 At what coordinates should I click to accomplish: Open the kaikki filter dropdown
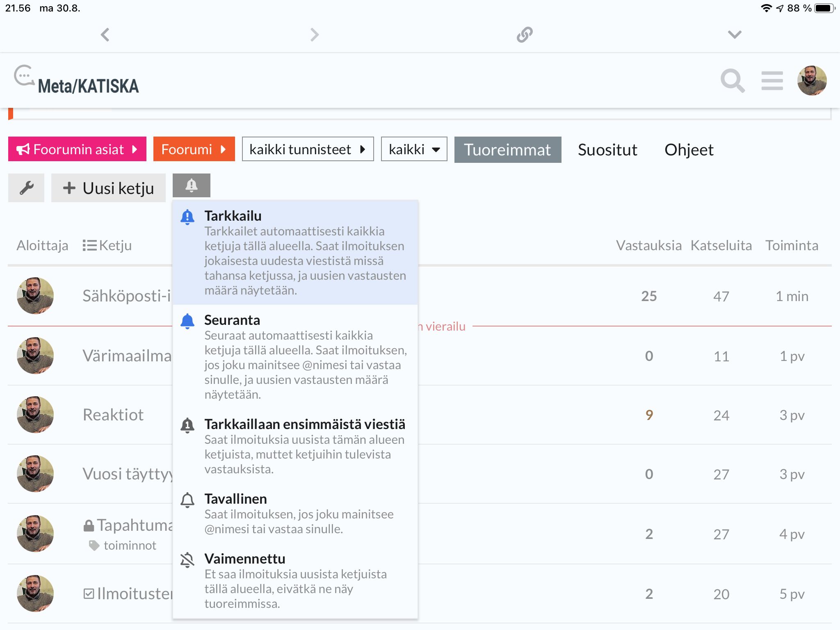tap(414, 149)
